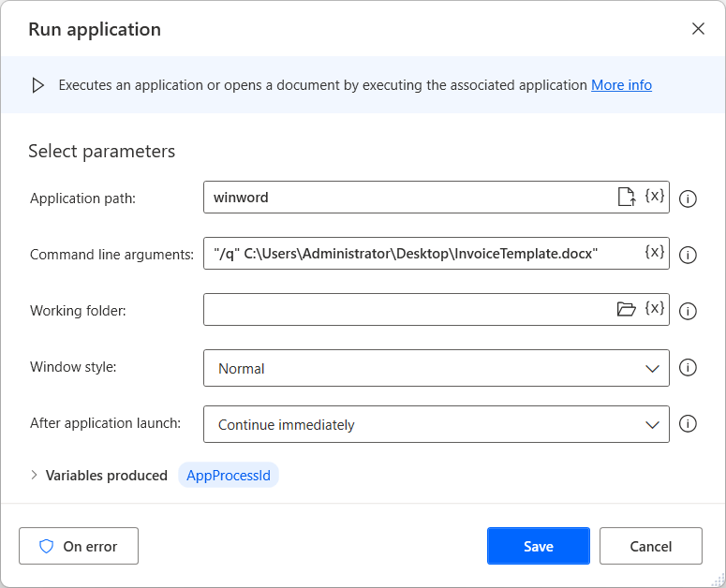Image resolution: width=726 pixels, height=588 pixels.
Task: Show info for Command line arguments
Action: [x=688, y=255]
